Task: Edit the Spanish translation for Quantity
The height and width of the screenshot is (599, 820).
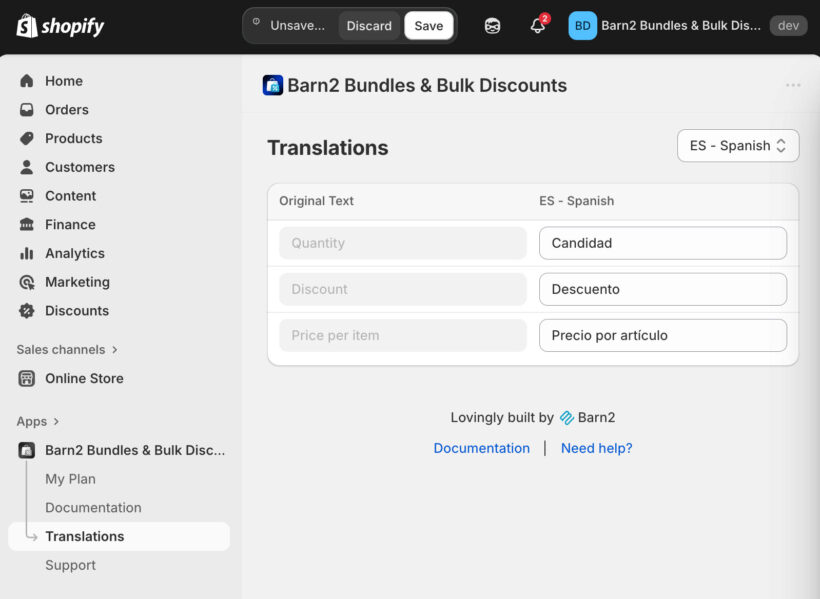Action: [662, 243]
